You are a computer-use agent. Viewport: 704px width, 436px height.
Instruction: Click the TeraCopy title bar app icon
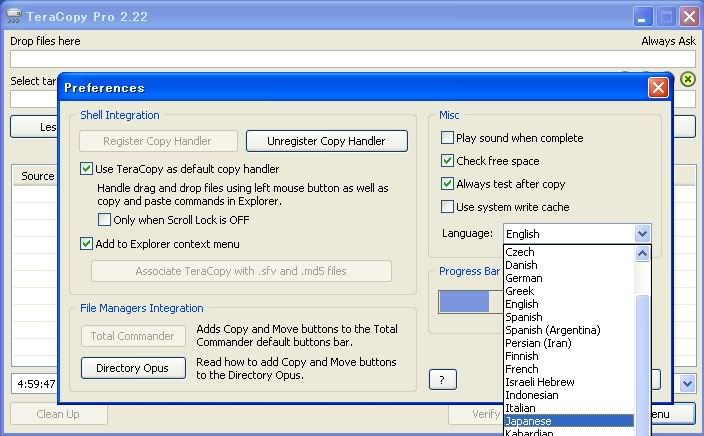(13, 16)
